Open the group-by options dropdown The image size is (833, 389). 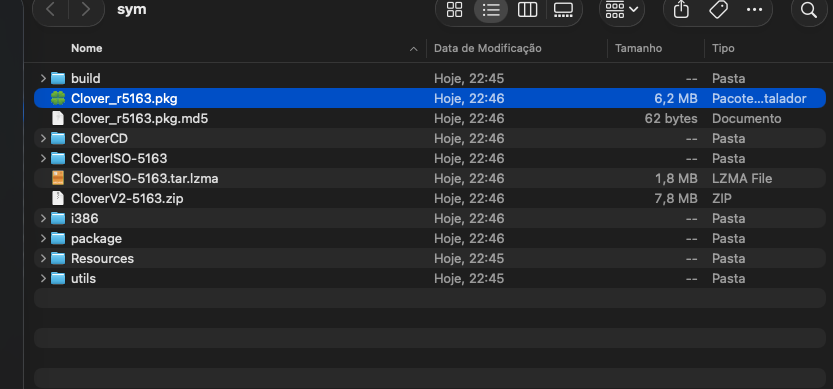(x=622, y=10)
